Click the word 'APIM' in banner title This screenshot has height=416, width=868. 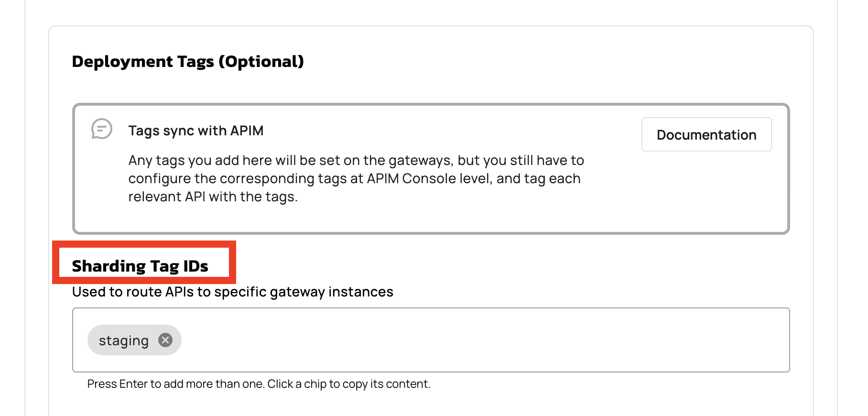tap(247, 131)
